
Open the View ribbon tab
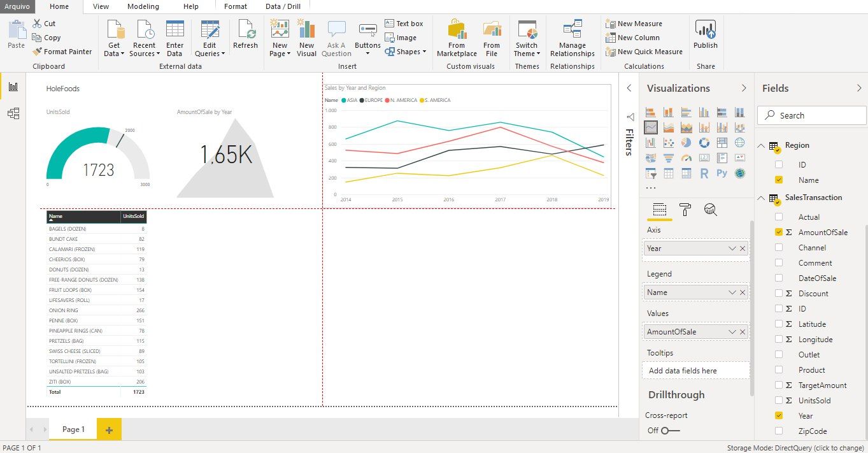pos(101,6)
